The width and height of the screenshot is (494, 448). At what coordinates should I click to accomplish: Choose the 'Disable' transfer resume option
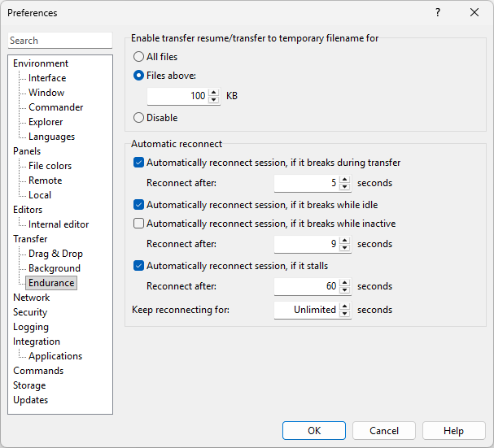138,118
